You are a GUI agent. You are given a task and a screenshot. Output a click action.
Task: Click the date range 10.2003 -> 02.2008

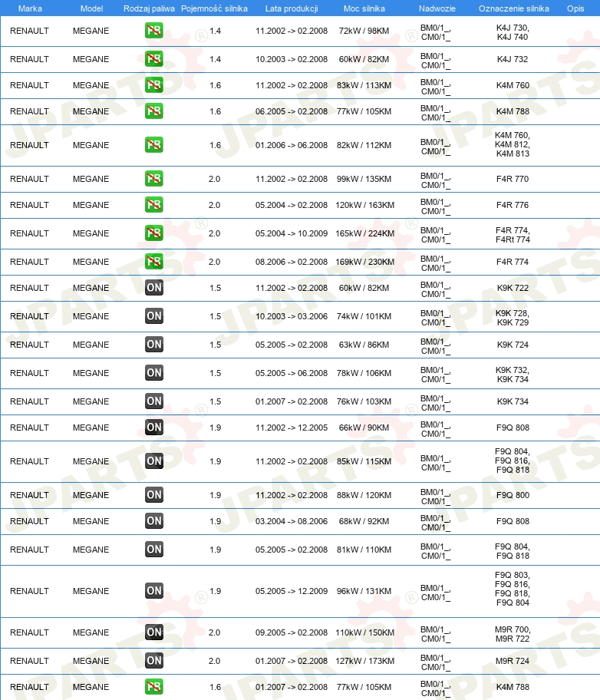coord(292,59)
